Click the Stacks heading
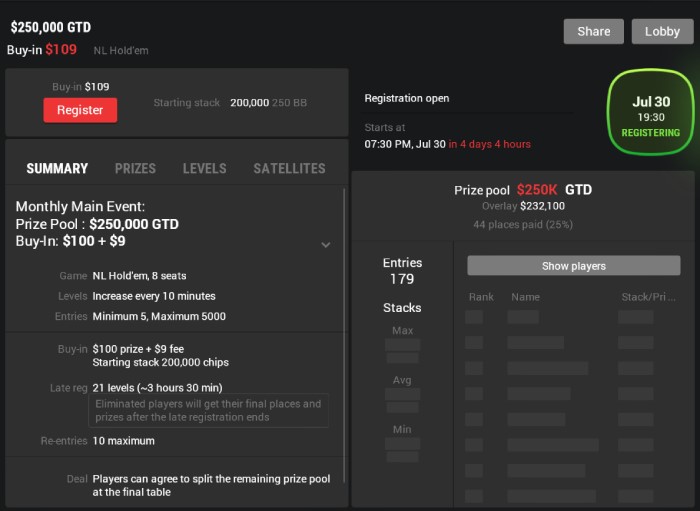Viewport: 700px width, 511px height. 402,308
